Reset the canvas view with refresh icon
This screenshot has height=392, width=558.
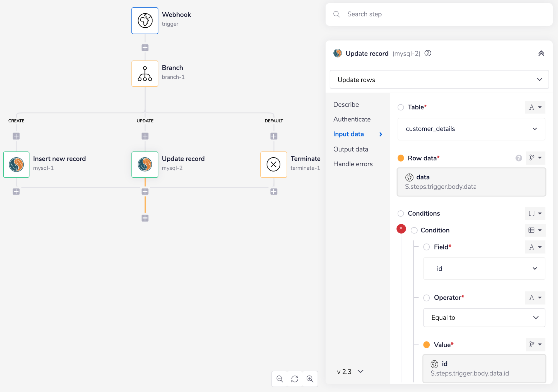click(x=295, y=379)
